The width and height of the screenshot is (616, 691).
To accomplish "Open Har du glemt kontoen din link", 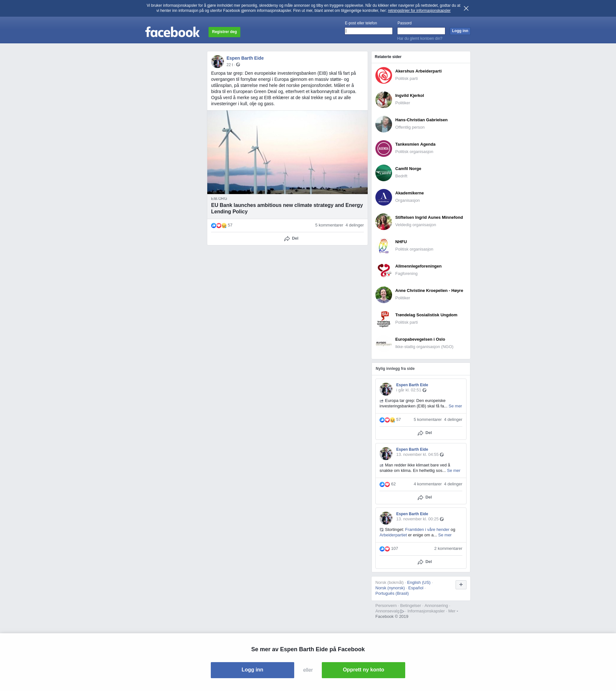I will 419,38.
